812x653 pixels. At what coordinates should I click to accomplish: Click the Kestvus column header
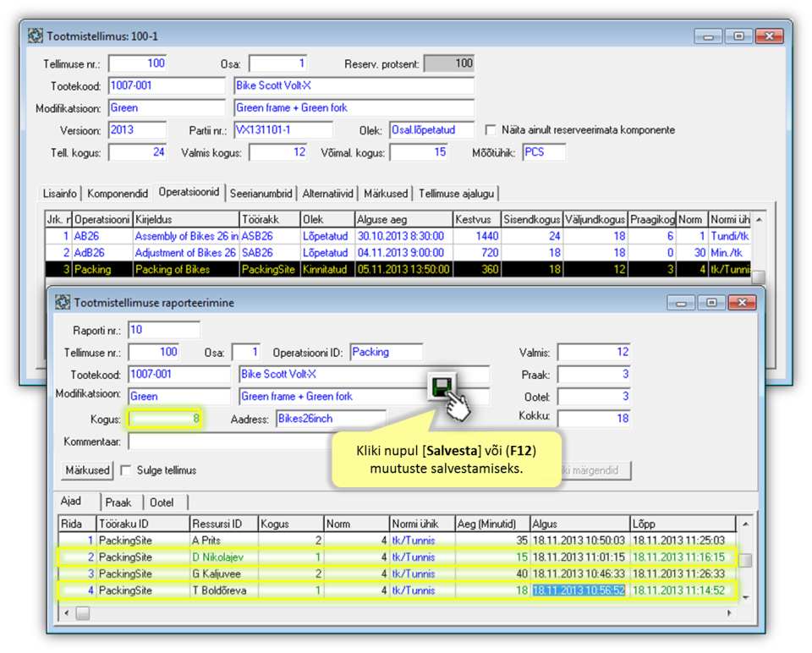pyautogui.click(x=477, y=220)
